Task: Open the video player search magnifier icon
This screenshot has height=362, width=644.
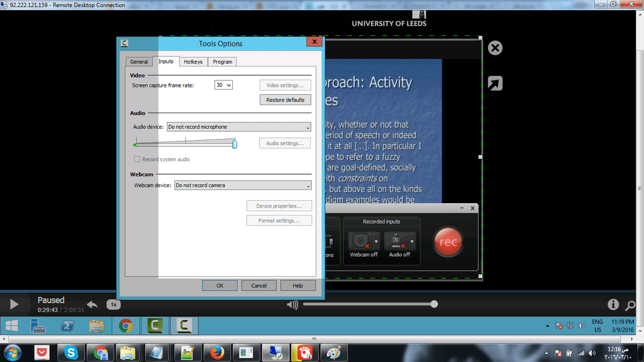Action: tap(631, 305)
